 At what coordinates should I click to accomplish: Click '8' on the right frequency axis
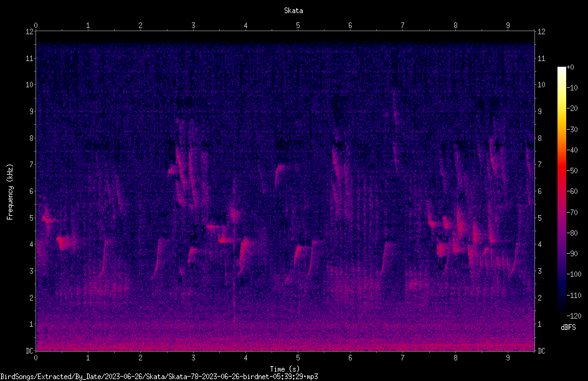click(x=539, y=138)
